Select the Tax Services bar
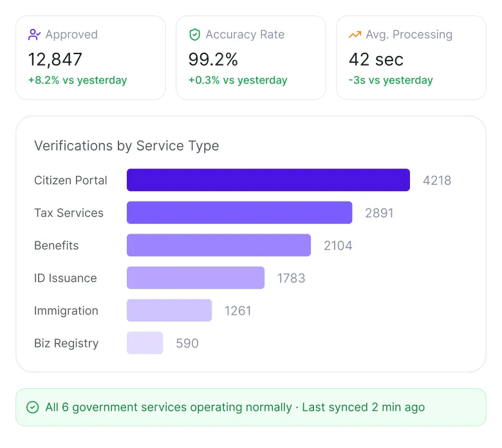The width and height of the screenshot is (502, 448). pos(239,212)
